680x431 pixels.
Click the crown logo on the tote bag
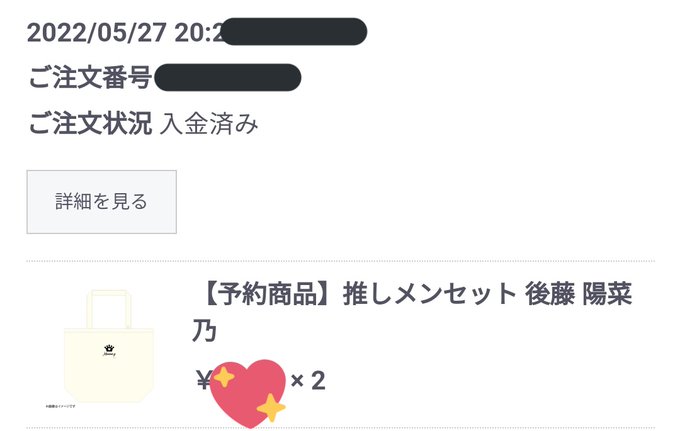click(109, 350)
